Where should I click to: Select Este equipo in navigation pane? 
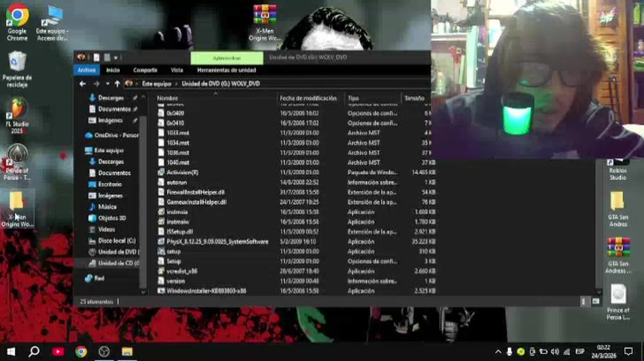[109, 150]
